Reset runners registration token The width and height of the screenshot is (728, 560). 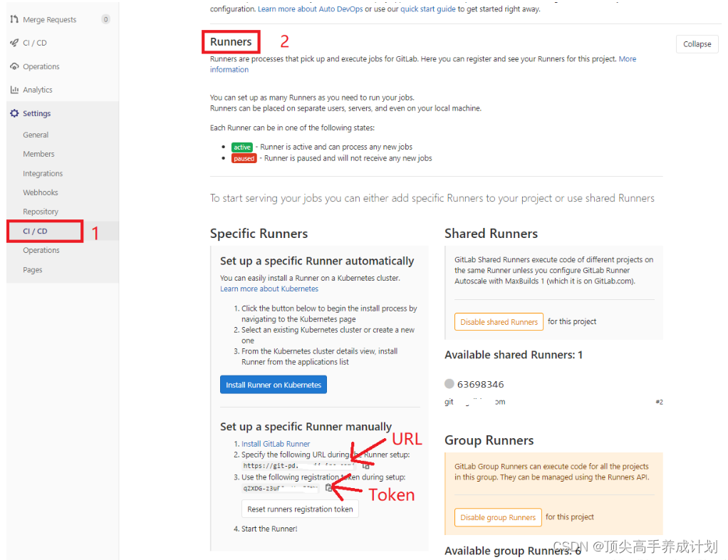[300, 509]
